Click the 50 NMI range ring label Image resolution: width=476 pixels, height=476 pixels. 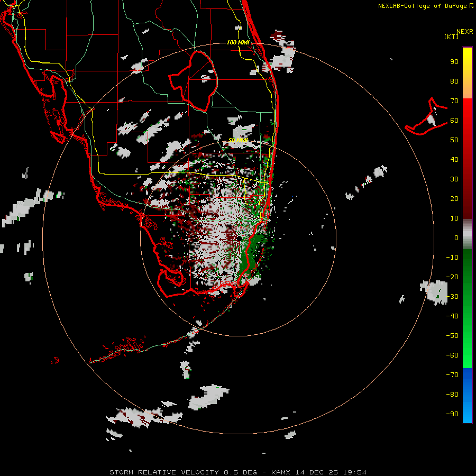238,140
